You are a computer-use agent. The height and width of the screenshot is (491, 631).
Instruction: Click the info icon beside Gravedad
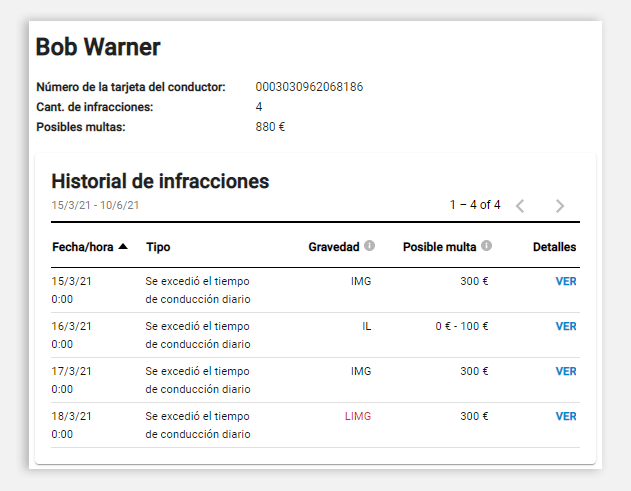[369, 246]
